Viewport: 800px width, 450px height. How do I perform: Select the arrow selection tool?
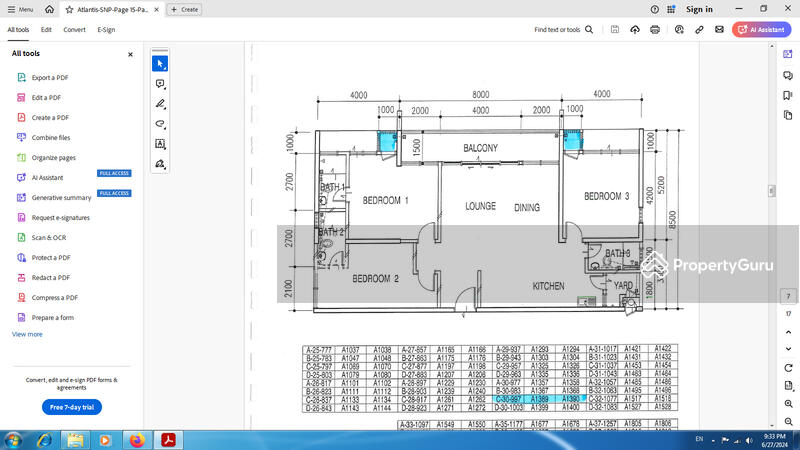[x=160, y=64]
